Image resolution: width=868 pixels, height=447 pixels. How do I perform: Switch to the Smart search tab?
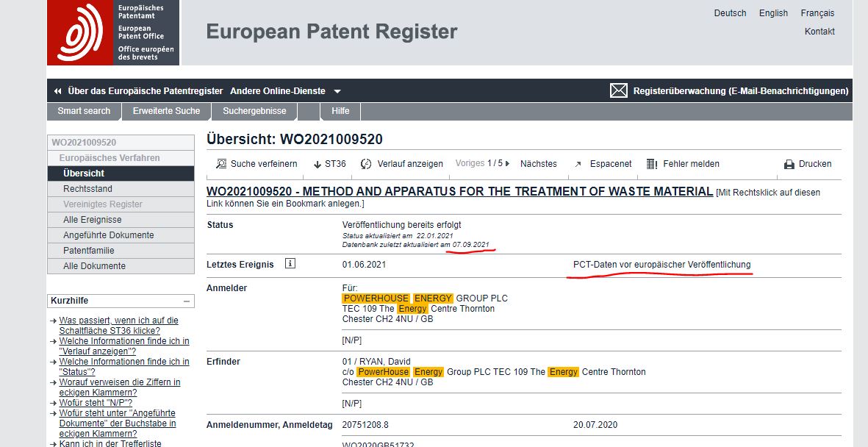84,111
